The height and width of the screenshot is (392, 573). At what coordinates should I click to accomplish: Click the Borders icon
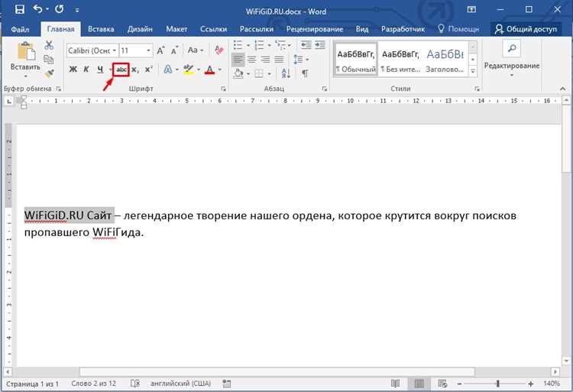pyautogui.click(x=259, y=74)
